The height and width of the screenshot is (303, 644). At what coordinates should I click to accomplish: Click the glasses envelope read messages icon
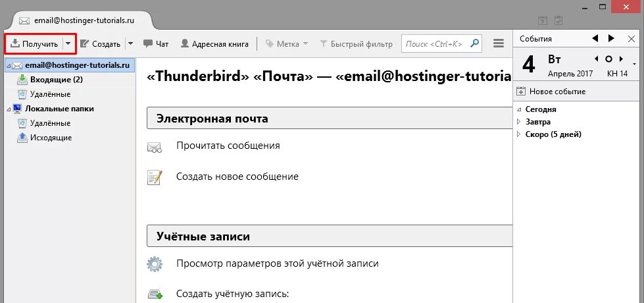pyautogui.click(x=155, y=147)
